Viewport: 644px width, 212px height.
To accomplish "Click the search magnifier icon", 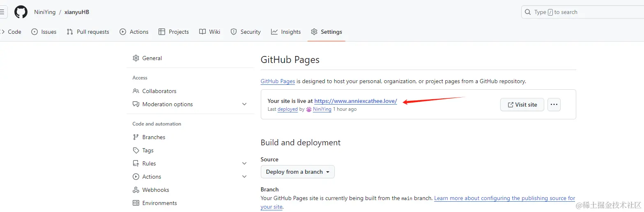I will [528, 12].
